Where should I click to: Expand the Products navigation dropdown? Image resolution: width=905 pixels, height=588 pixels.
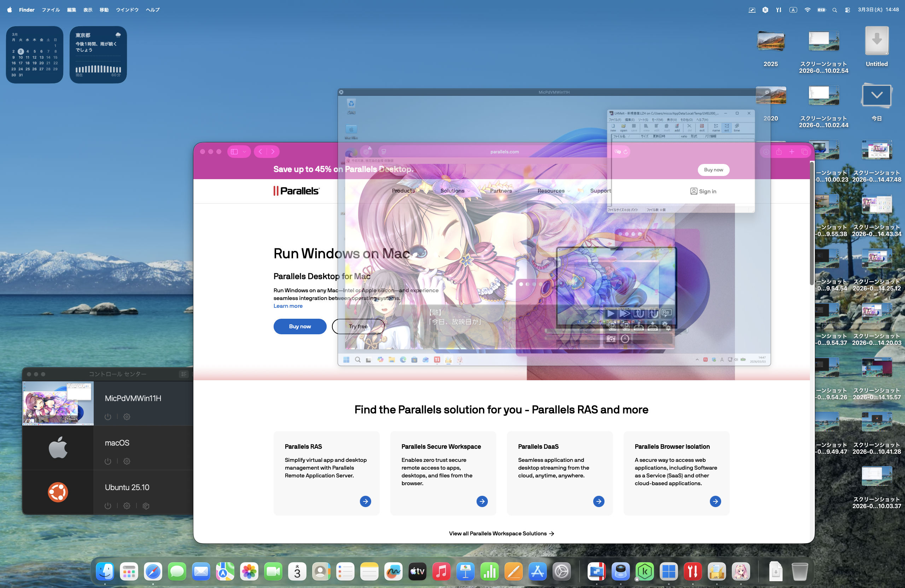click(x=403, y=191)
